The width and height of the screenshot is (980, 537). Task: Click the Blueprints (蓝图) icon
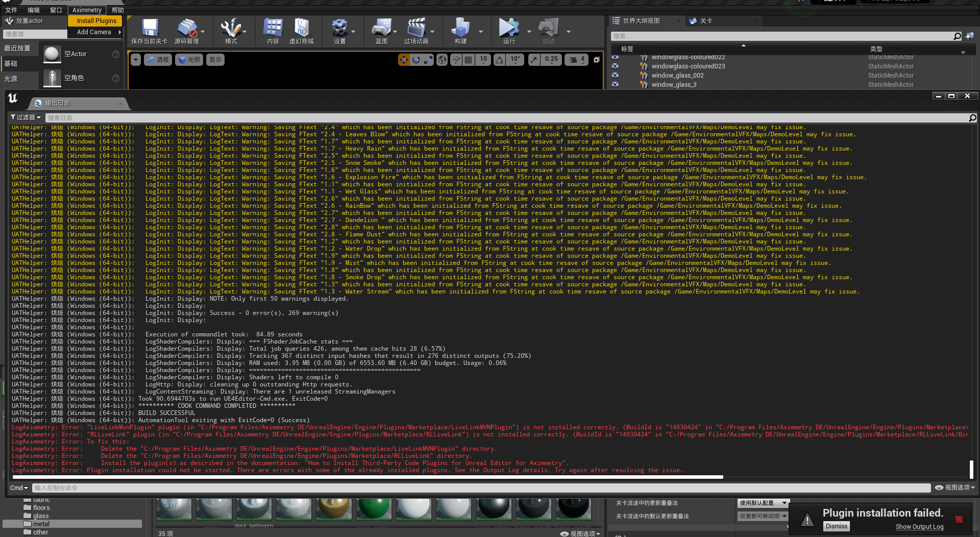381,28
